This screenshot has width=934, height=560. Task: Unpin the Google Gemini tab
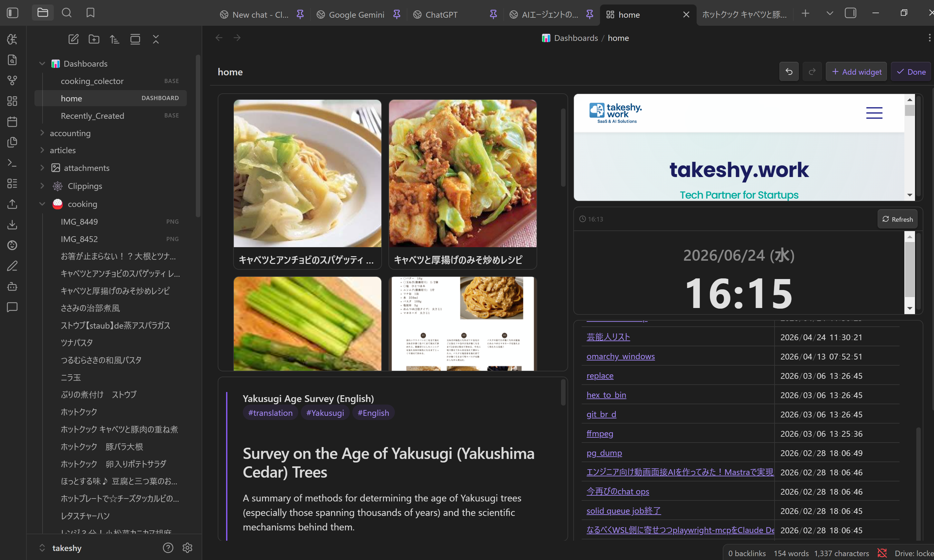[x=397, y=14]
